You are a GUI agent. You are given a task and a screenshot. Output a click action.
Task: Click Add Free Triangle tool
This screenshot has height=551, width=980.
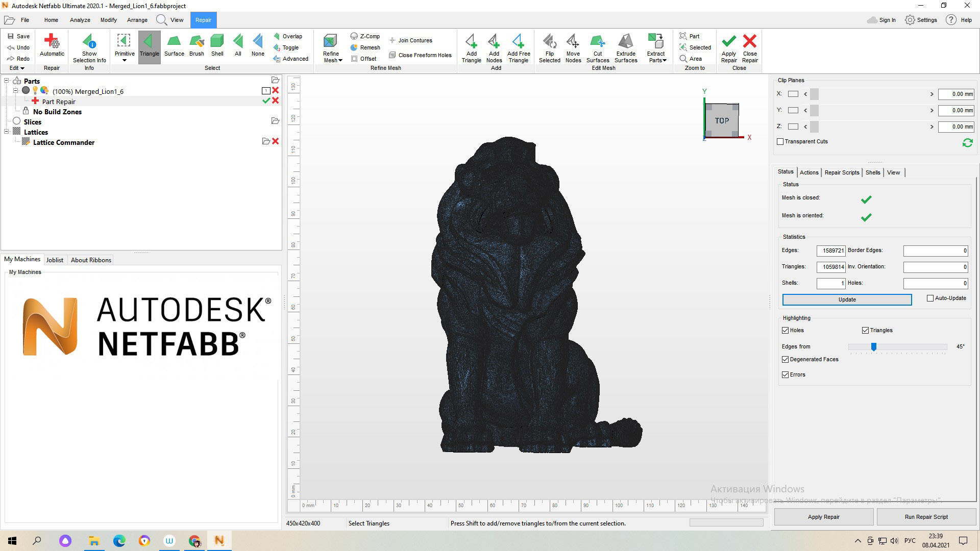tap(519, 48)
